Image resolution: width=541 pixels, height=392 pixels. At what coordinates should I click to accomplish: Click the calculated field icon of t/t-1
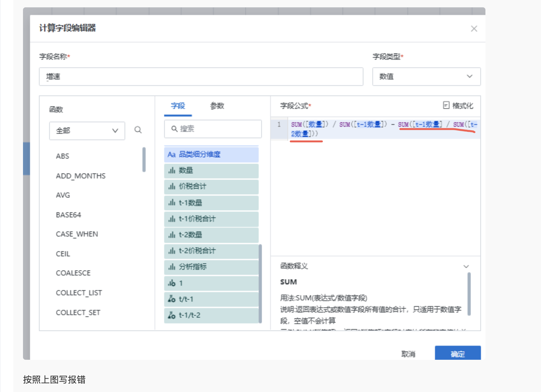[x=171, y=299]
